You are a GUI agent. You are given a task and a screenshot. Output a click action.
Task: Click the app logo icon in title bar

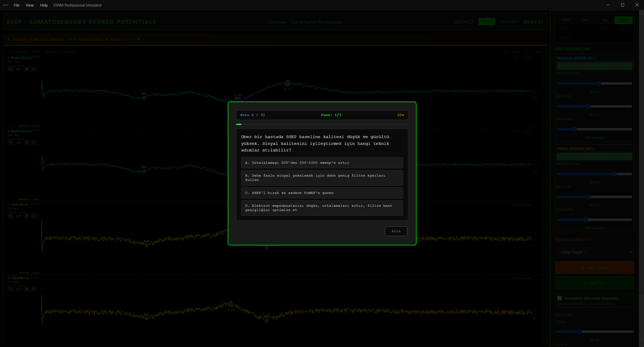click(6, 5)
